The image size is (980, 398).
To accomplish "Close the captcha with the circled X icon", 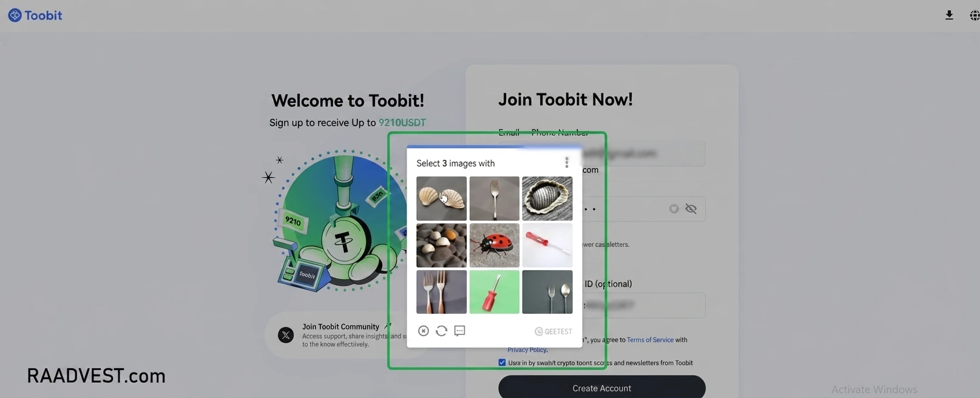I will click(x=424, y=331).
